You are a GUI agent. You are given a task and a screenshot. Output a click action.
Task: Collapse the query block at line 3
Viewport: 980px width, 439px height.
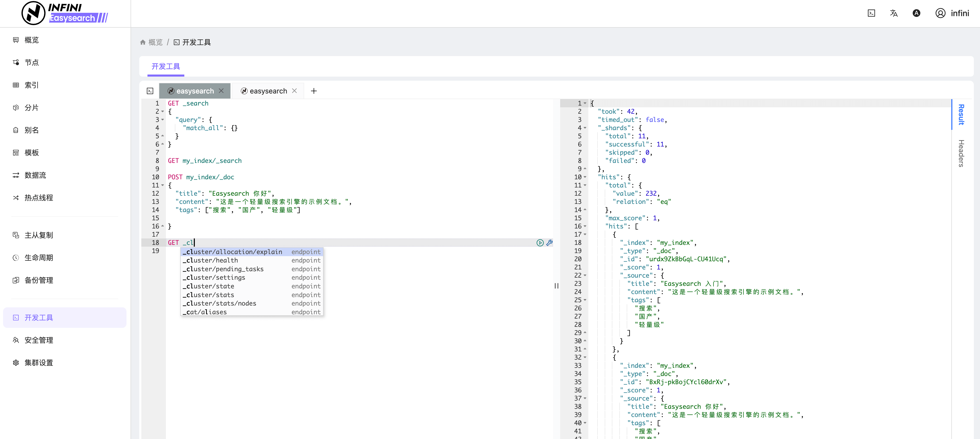[163, 120]
